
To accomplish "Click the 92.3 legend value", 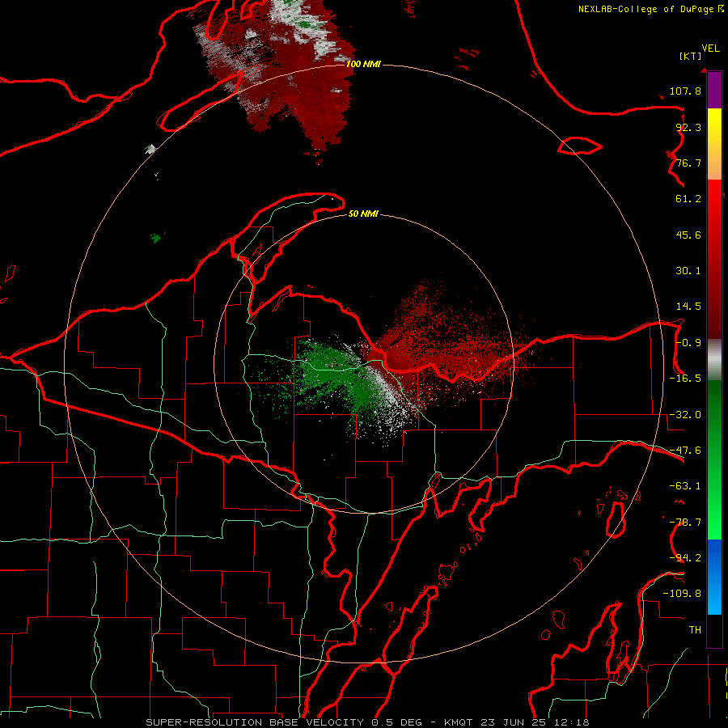I will click(x=688, y=127).
